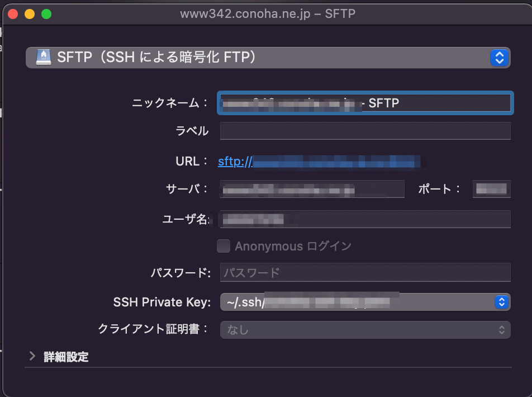532x397 pixels.
Task: Minimize the window with yellow button
Action: (x=30, y=14)
